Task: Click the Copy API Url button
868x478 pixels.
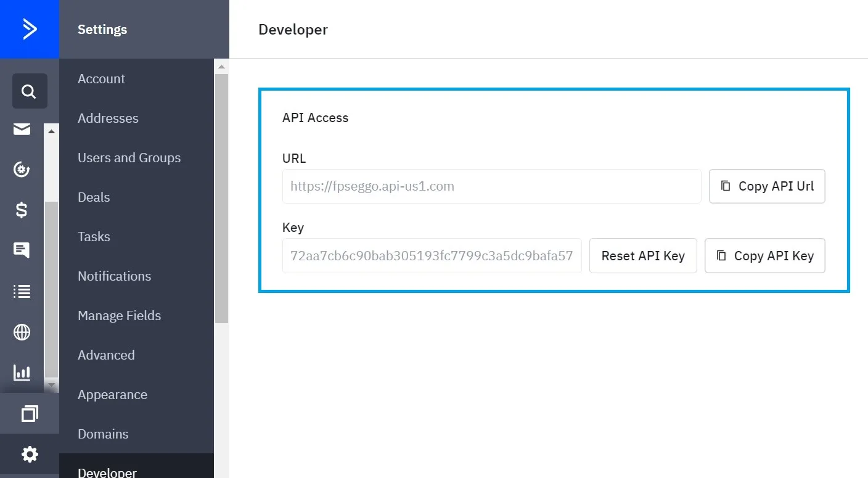Action: [x=767, y=186]
